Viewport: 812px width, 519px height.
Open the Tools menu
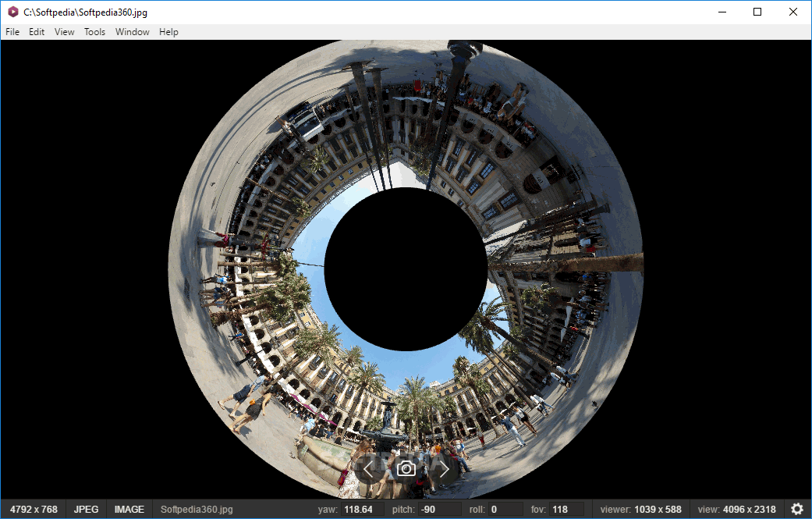(x=94, y=32)
